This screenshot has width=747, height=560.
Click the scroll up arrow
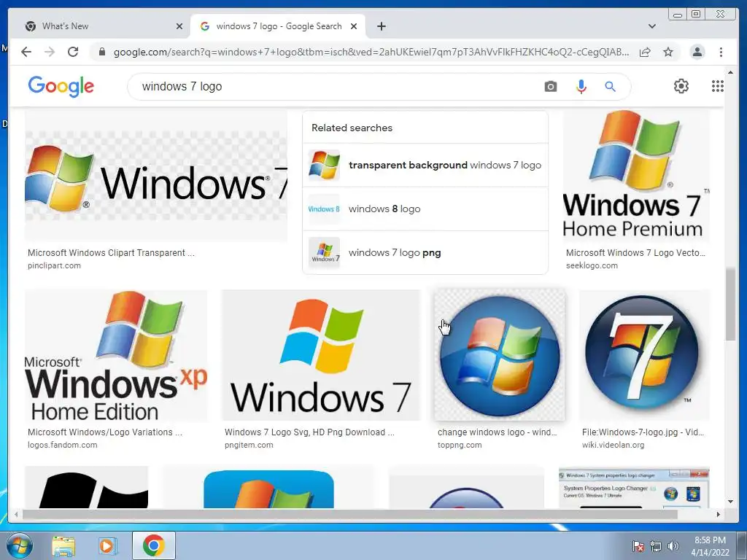click(x=730, y=72)
